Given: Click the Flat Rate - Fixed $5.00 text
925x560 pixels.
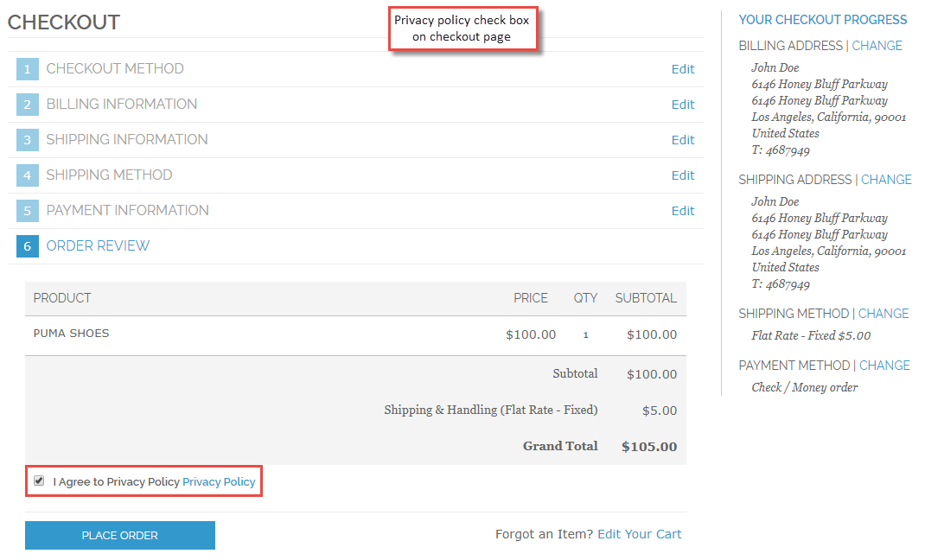Looking at the screenshot, I should [x=811, y=335].
